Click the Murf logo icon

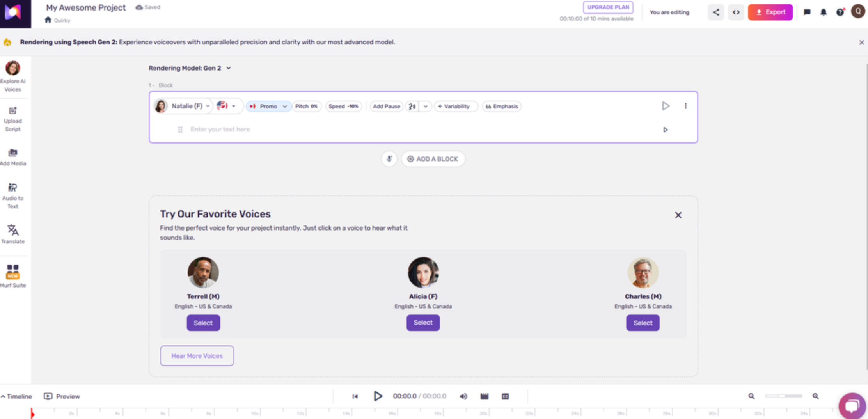point(14,12)
